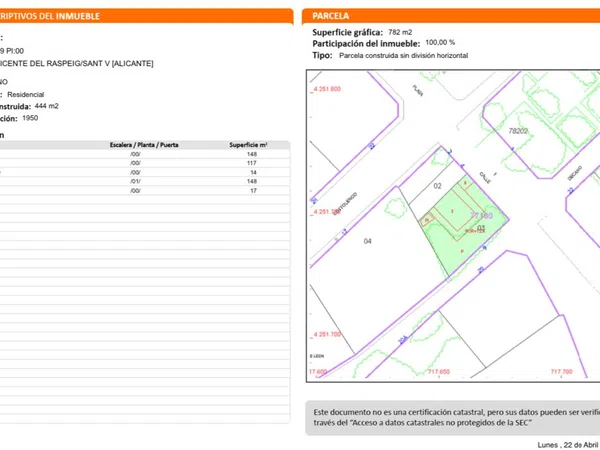Click the 4.251.800 coordinate label on map
Screen dimensions: 600x450
pyautogui.click(x=326, y=89)
